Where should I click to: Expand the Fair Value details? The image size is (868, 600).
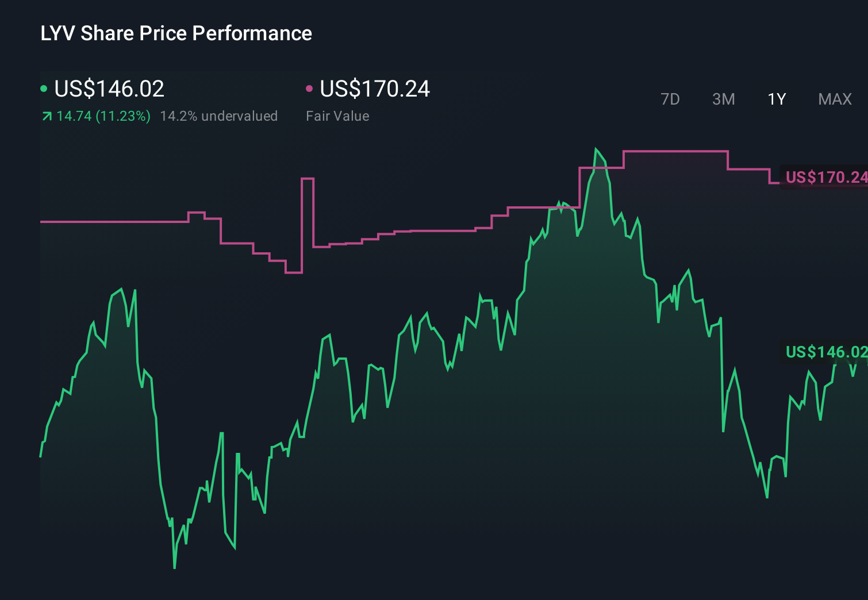click(338, 116)
